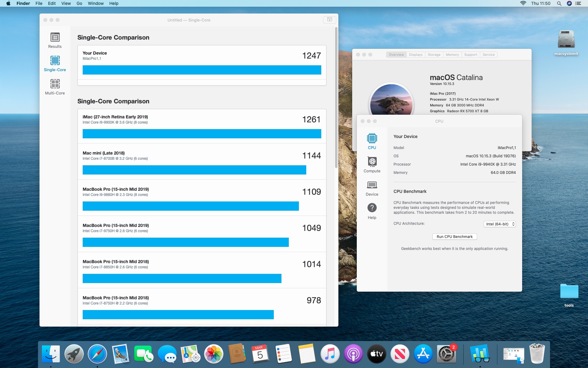Open the tools folder on desktop
The height and width of the screenshot is (368, 588).
[x=569, y=291]
